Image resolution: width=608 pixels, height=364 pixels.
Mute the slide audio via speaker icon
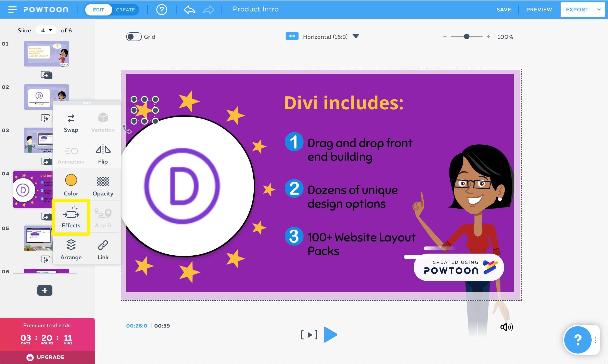point(507,326)
